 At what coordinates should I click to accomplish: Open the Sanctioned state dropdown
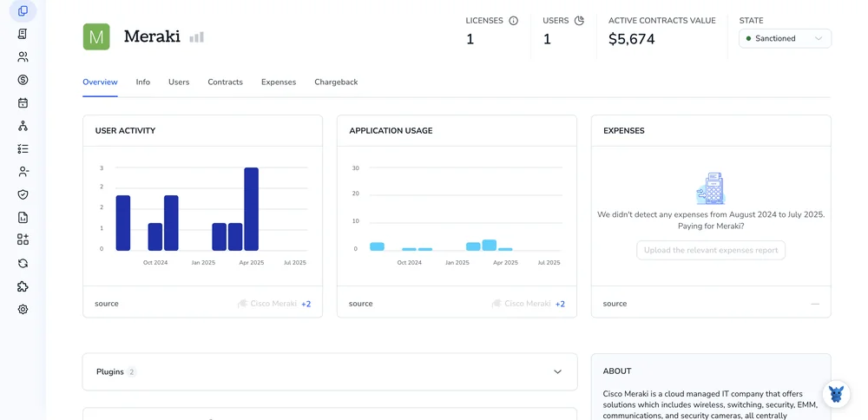pyautogui.click(x=785, y=38)
